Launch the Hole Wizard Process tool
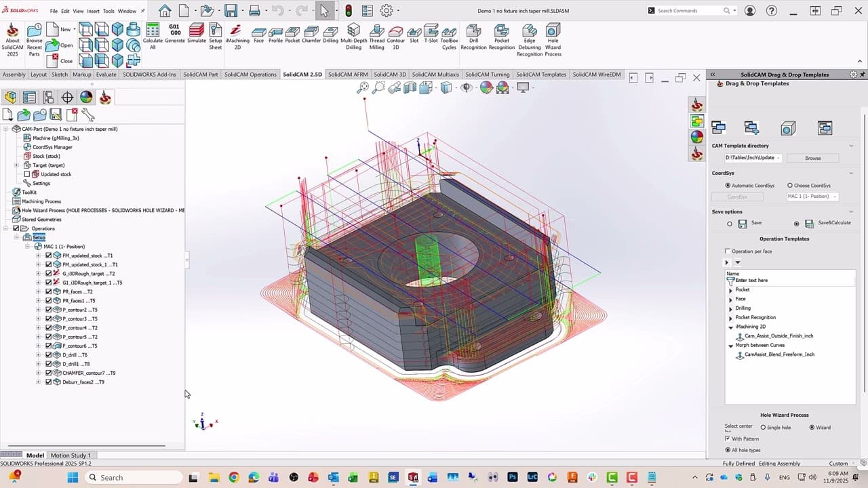The image size is (868, 488). pyautogui.click(x=553, y=39)
